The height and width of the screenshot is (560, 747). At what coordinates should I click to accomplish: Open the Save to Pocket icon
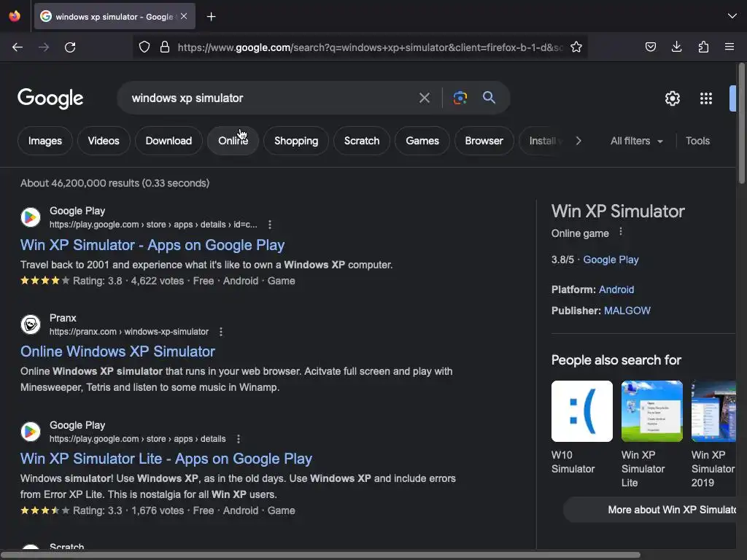tap(650, 47)
